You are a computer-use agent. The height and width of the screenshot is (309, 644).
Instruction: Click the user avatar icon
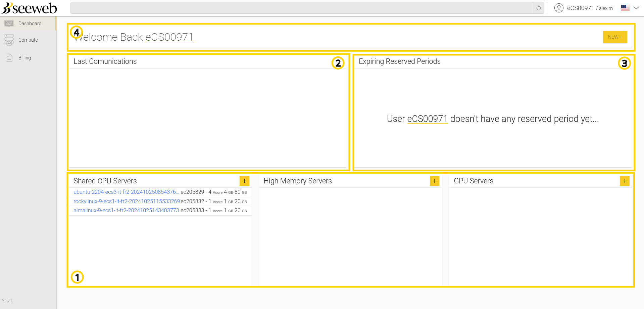point(559,8)
